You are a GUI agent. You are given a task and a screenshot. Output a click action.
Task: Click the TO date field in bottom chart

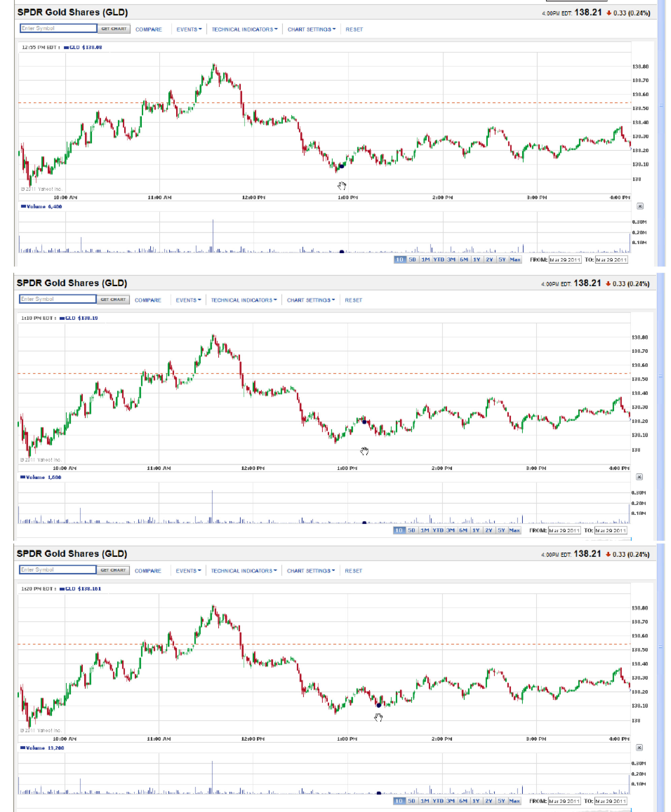tap(610, 801)
